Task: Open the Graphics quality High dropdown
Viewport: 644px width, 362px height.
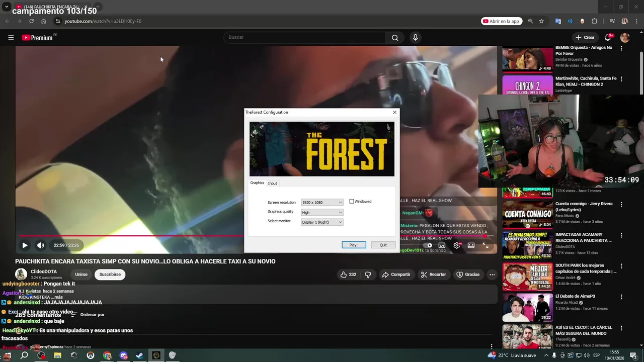Action: pos(322,212)
